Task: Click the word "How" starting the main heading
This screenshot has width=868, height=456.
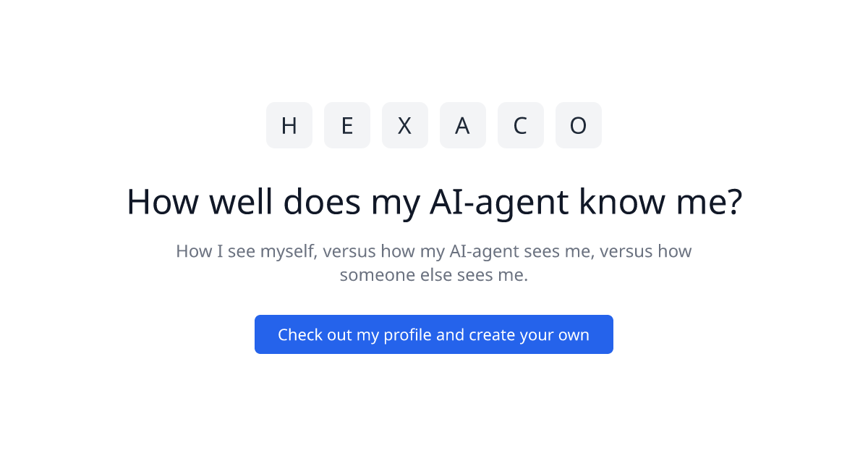Action: point(163,202)
